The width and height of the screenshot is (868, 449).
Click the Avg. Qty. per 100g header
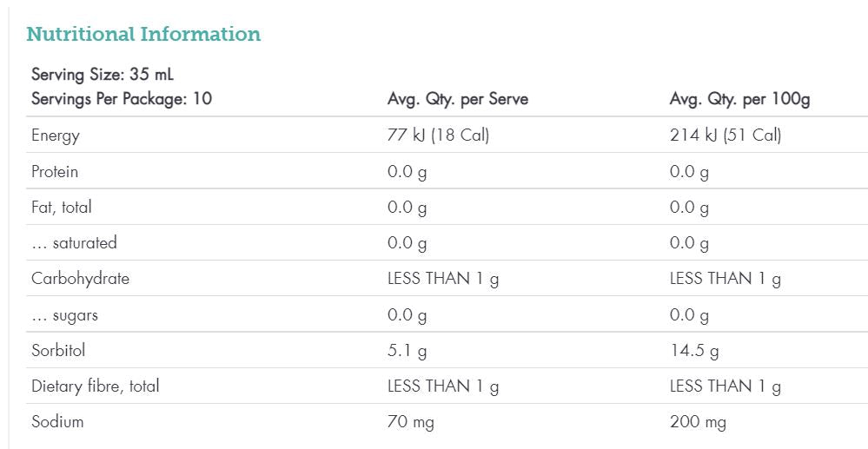pos(739,99)
